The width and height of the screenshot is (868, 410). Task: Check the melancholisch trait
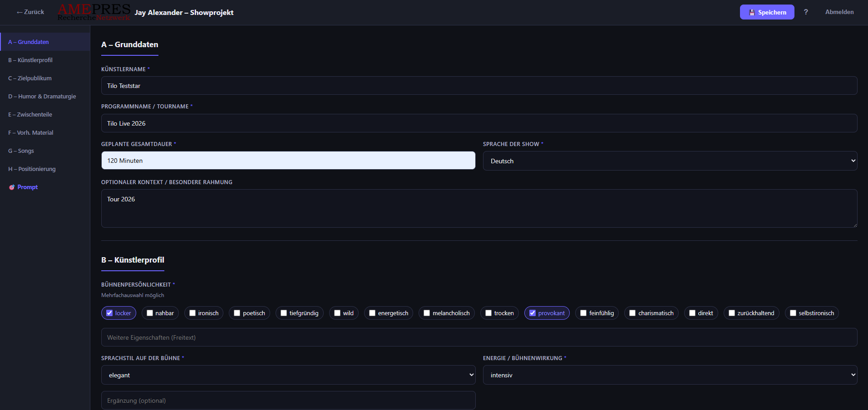tap(427, 312)
